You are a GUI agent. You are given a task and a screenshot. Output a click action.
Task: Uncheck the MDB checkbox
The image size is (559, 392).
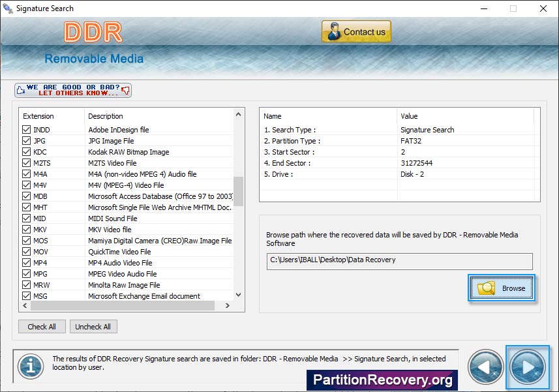click(26, 196)
